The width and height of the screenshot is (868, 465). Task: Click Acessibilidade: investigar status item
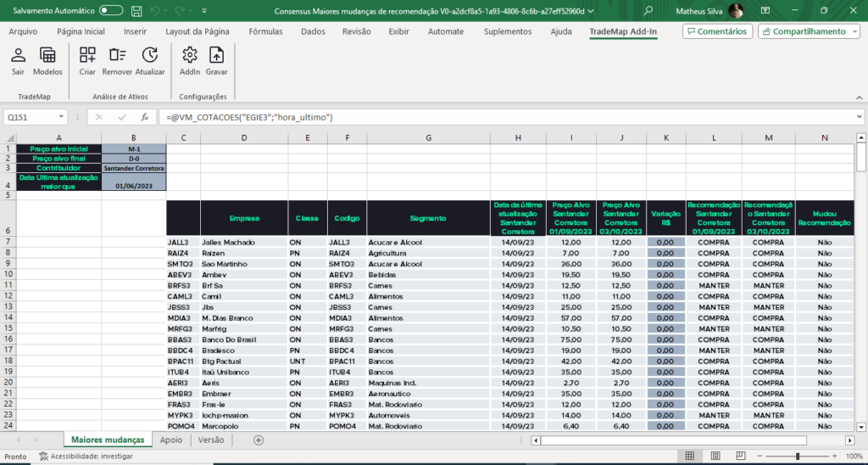point(86,457)
